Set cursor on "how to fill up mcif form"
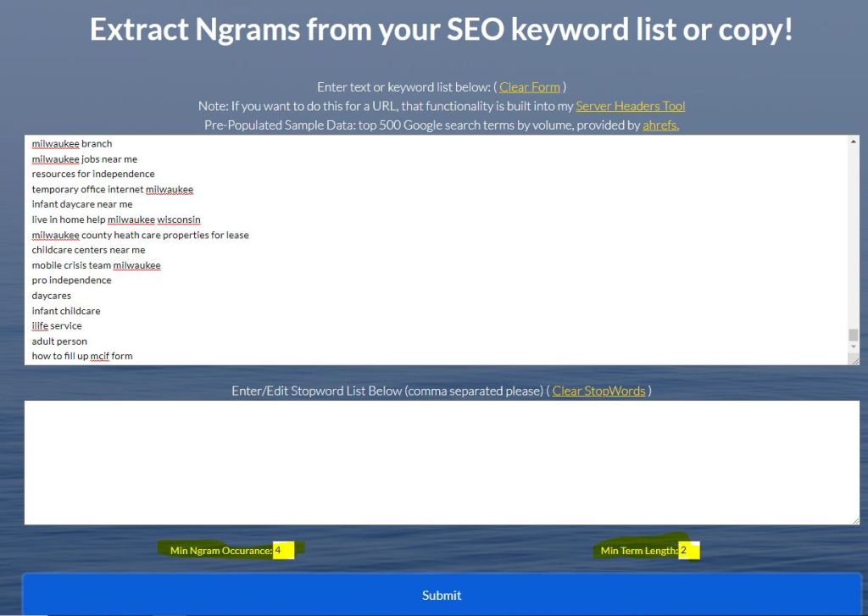 click(x=82, y=357)
